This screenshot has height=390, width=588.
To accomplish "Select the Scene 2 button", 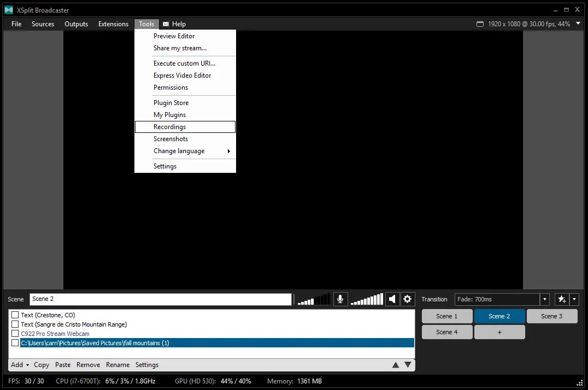I will (x=499, y=316).
